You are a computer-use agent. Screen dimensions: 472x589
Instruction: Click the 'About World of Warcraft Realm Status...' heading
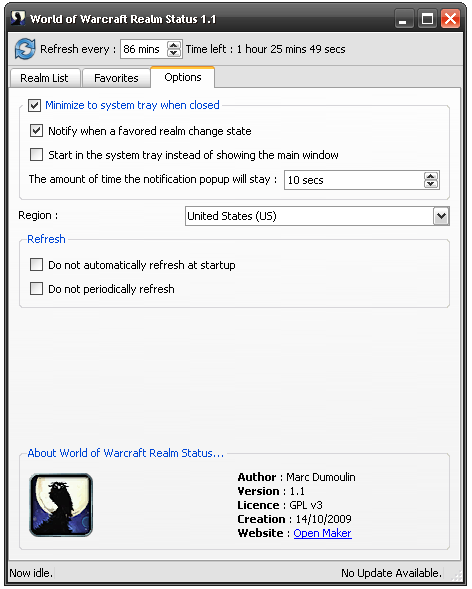click(x=125, y=453)
